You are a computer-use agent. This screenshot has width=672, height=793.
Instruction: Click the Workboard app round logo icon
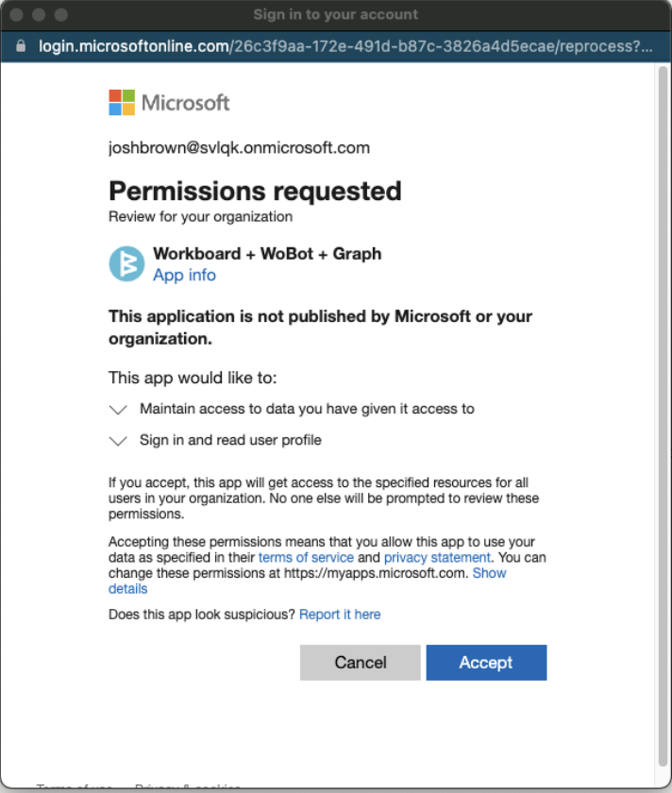[126, 263]
